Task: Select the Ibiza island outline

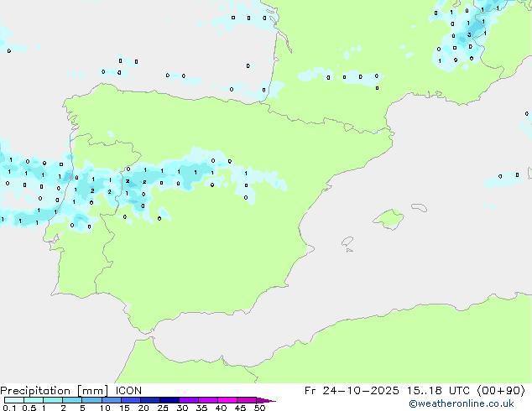Action: pyautogui.click(x=347, y=242)
